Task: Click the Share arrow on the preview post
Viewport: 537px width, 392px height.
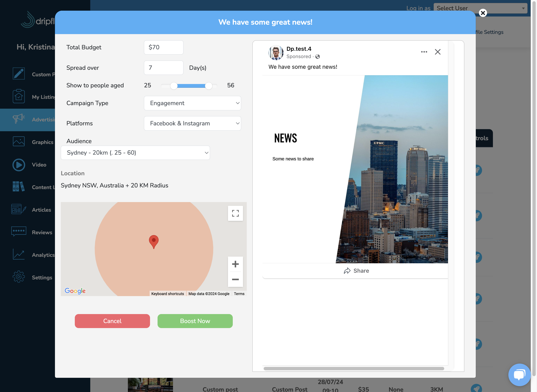Action: pyautogui.click(x=356, y=271)
